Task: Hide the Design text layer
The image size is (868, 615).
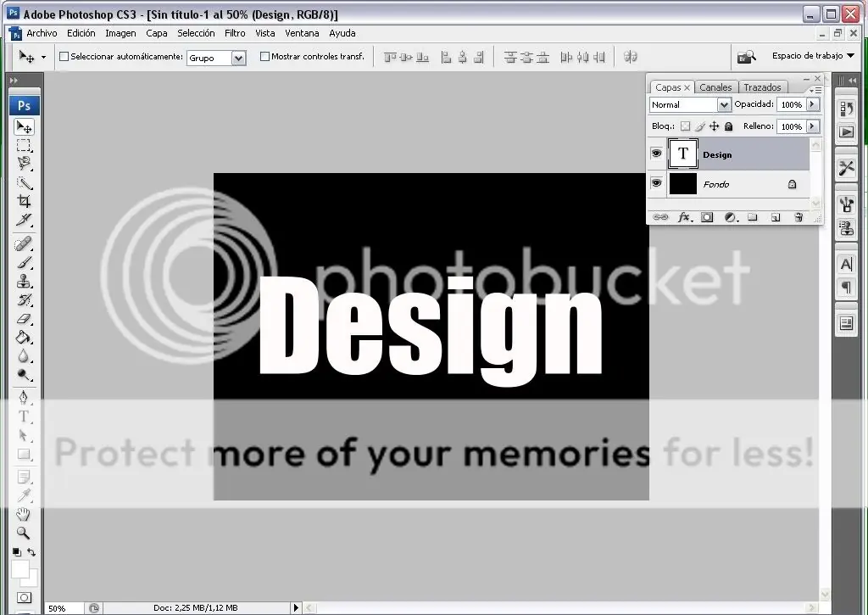Action: (657, 154)
